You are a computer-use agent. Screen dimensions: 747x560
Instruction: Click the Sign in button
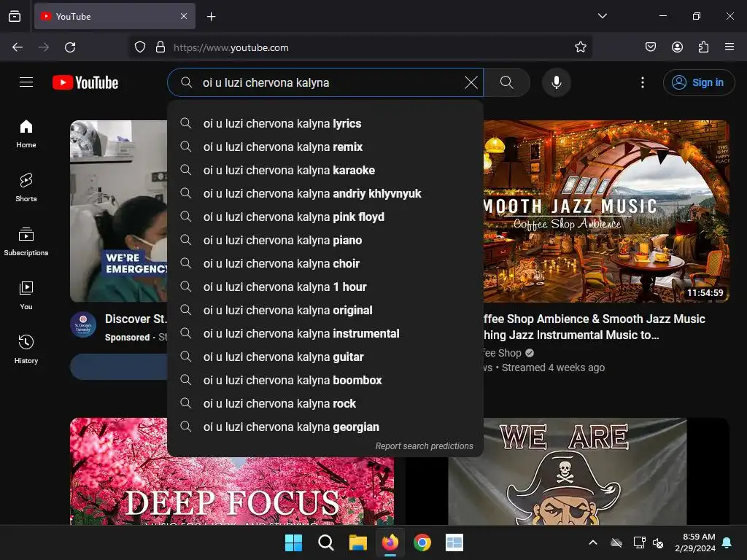click(698, 82)
